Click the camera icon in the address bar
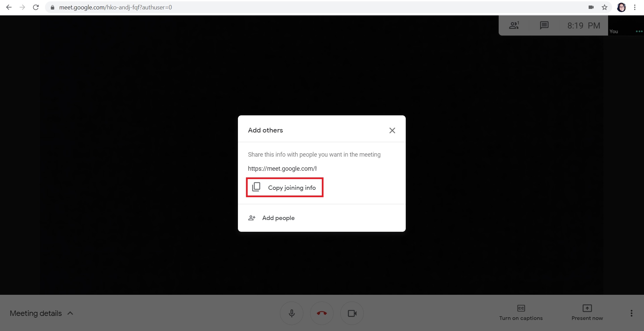The width and height of the screenshot is (644, 331). [591, 7]
